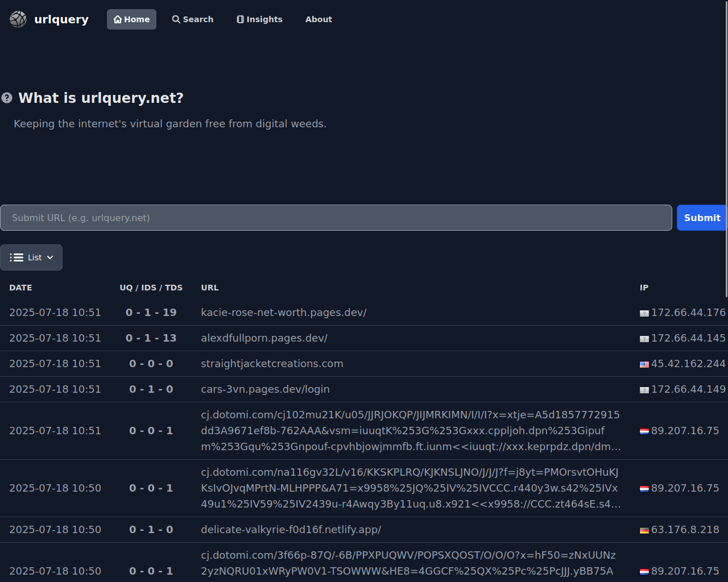
Task: Click the UQ / IDS / TDS column header
Action: [151, 288]
